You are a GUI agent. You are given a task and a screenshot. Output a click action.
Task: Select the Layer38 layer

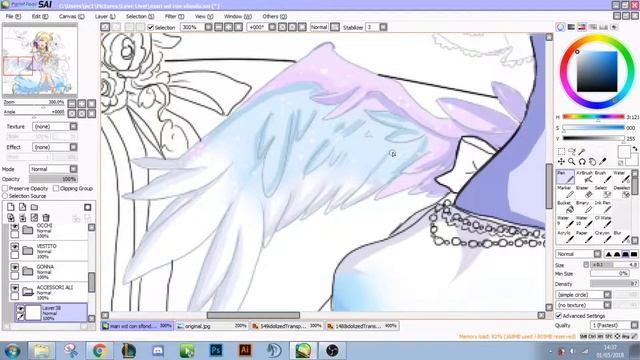51,313
